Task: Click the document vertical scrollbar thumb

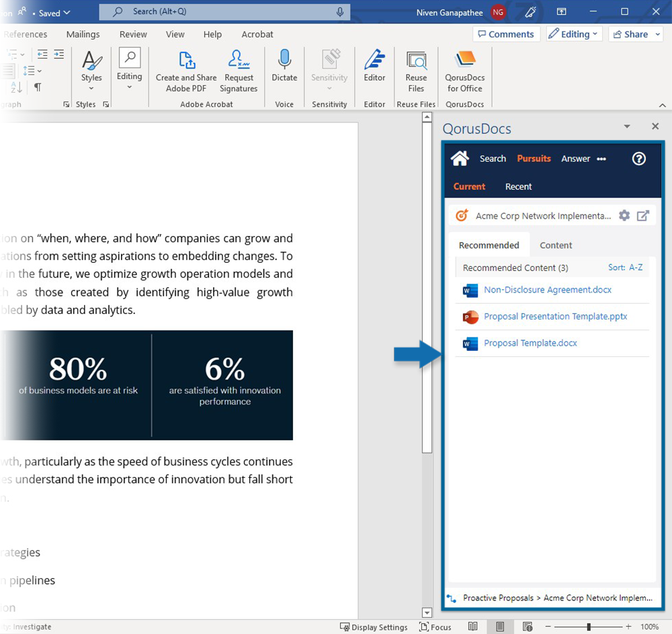Action: (x=427, y=287)
